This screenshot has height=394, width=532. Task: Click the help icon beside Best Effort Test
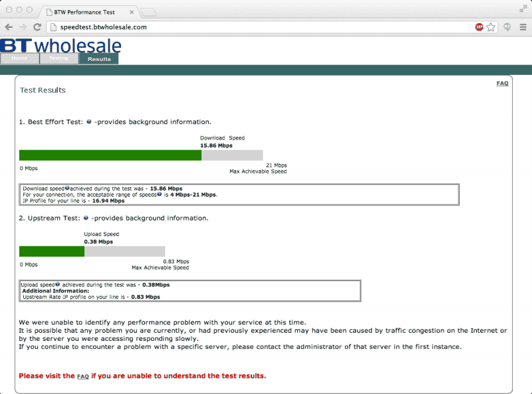coord(89,122)
